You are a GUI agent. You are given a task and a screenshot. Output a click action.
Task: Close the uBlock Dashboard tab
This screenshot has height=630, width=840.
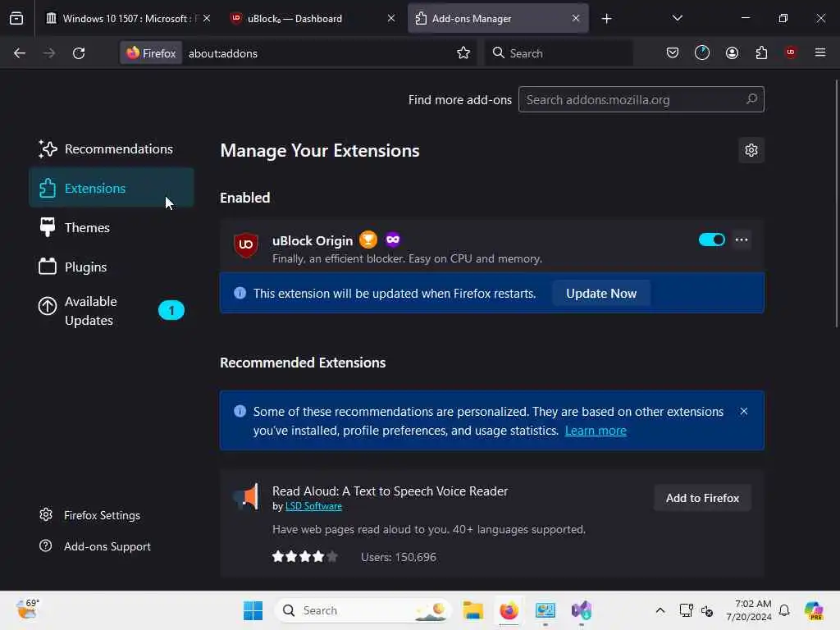(x=391, y=18)
